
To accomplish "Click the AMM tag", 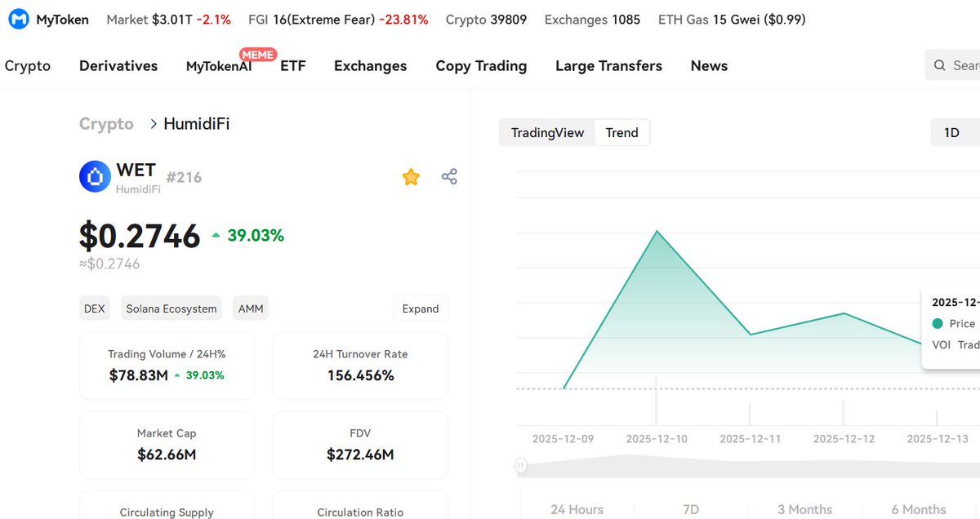I will (251, 308).
